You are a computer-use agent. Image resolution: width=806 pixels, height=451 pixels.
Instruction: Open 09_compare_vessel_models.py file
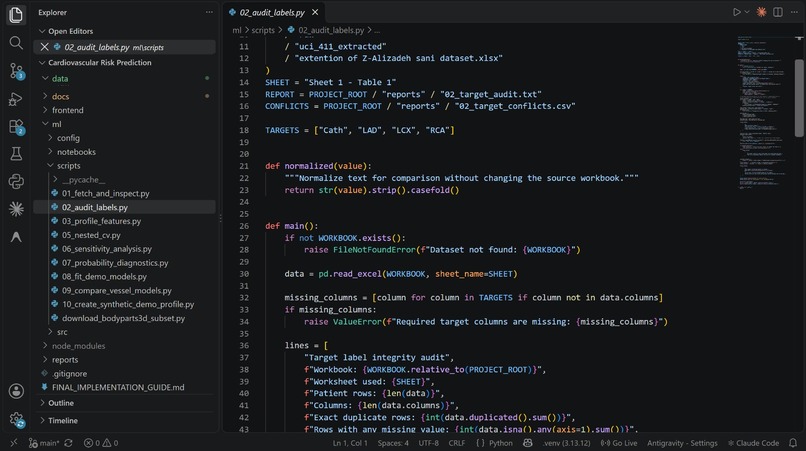pos(117,291)
